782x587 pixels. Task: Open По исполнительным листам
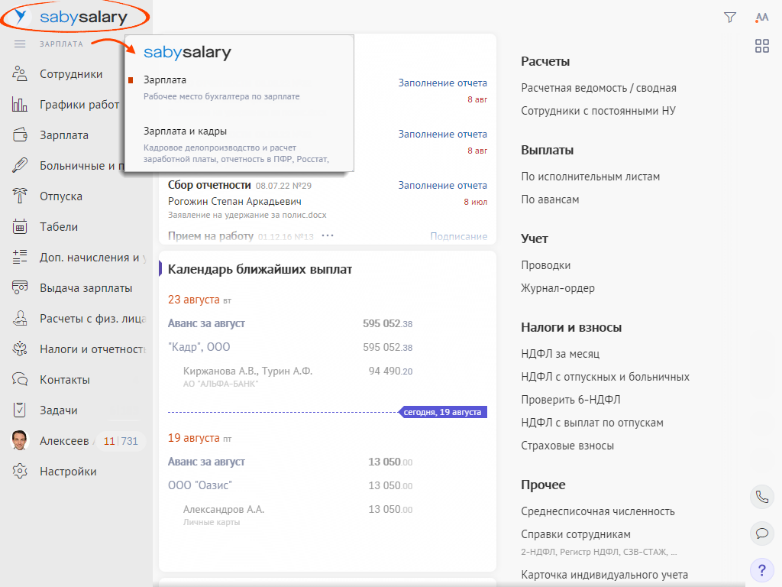click(x=590, y=177)
